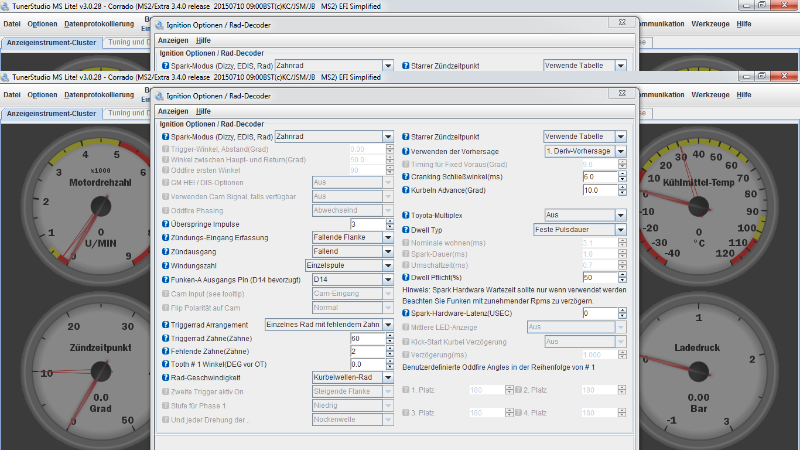Open Triggerrad Arrangement help icon
The width and height of the screenshot is (800, 450).
[x=166, y=325]
